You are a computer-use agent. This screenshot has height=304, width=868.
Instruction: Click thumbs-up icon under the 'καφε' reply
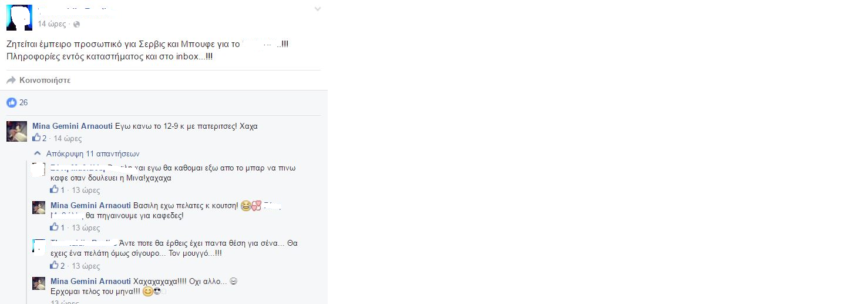pyautogui.click(x=55, y=190)
